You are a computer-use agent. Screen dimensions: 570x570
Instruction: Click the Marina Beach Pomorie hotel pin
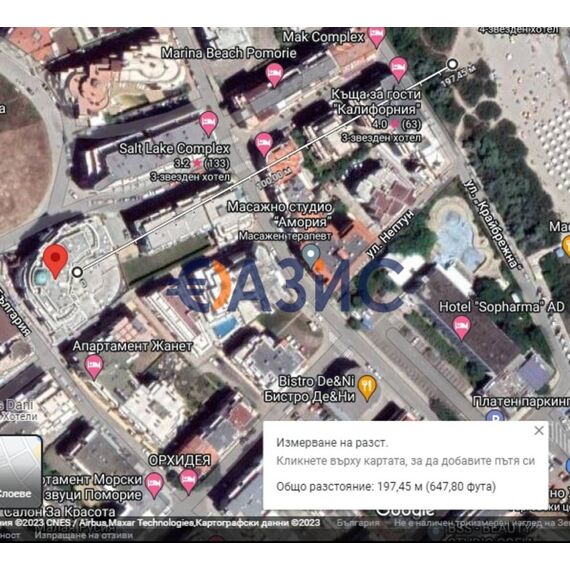coord(274,74)
